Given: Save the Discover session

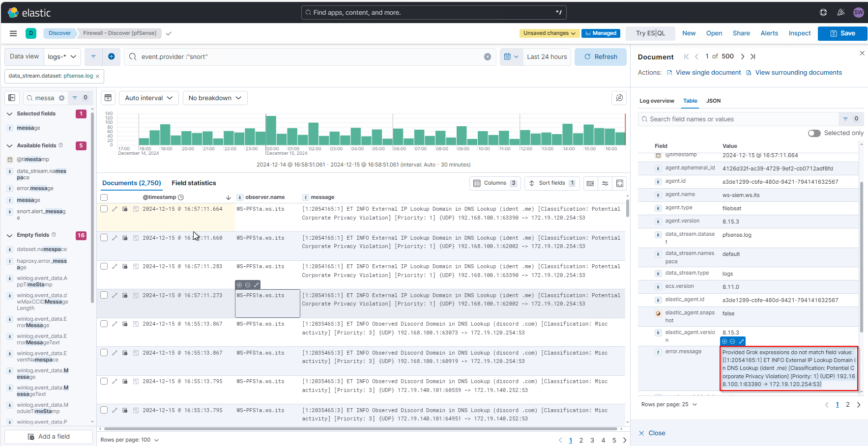Looking at the screenshot, I should point(842,33).
